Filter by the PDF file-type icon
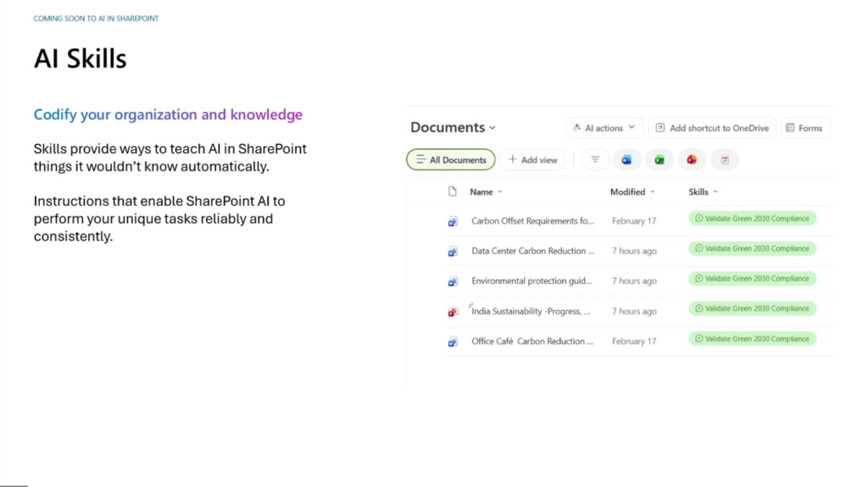The image size is (868, 487). (725, 159)
